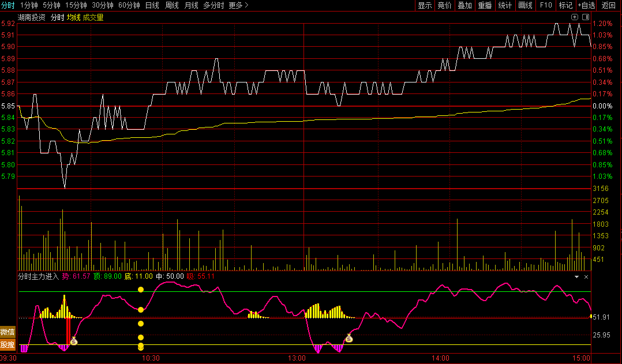Screen dimensions: 622x364
Task: Click the 顶: 89.00 indicator value
Action: pyautogui.click(x=107, y=276)
